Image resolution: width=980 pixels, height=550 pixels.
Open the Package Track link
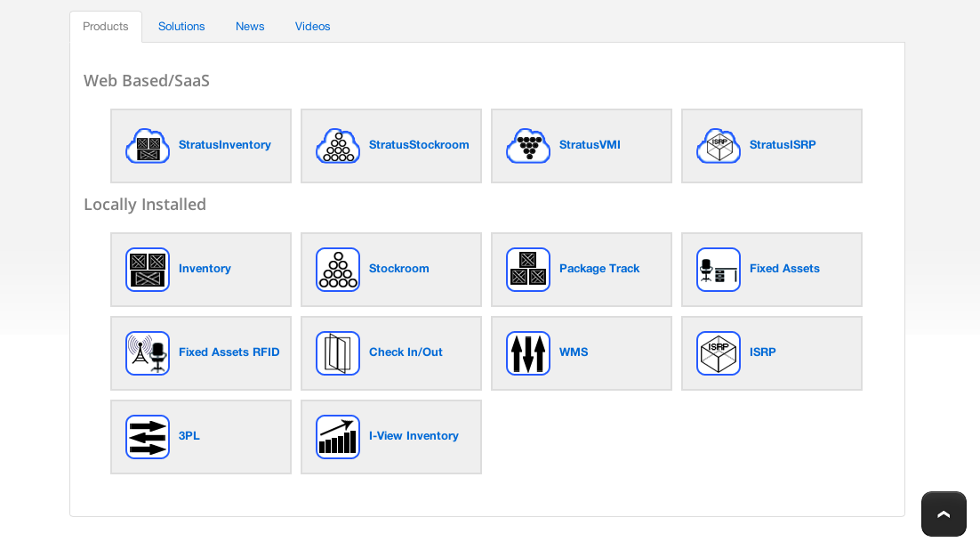pyautogui.click(x=599, y=269)
